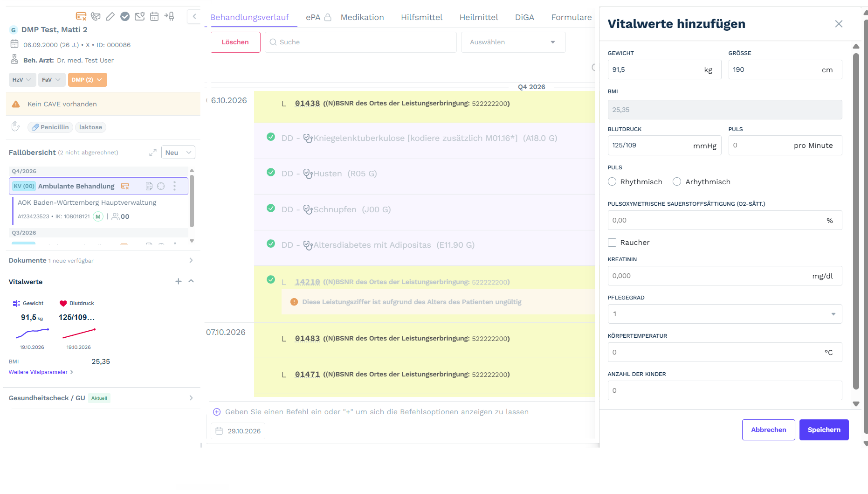Viewport: 868px width, 494px height.
Task: Add a vital value with the plus icon
Action: (178, 281)
